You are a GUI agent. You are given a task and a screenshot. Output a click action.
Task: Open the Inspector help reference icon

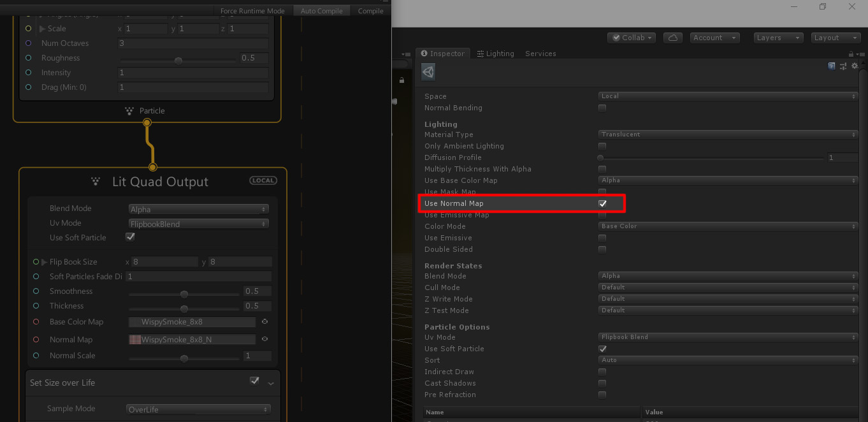[832, 66]
